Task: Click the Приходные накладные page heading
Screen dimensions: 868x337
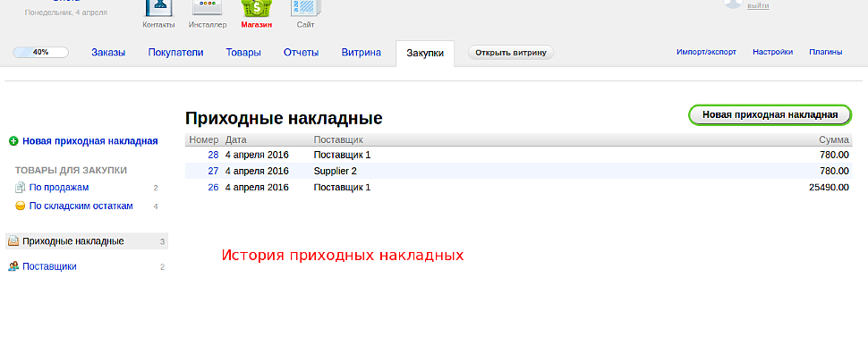Action: pyautogui.click(x=284, y=118)
